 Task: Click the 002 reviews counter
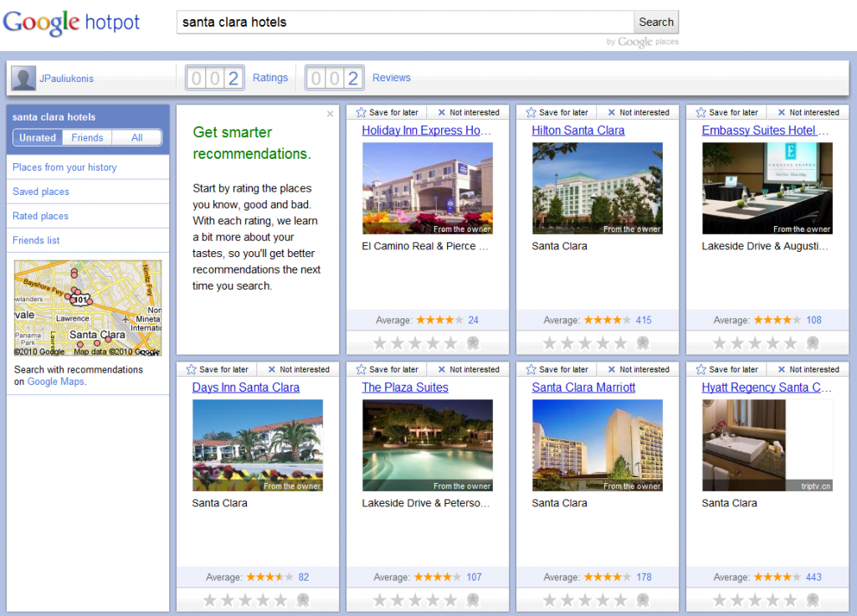335,78
